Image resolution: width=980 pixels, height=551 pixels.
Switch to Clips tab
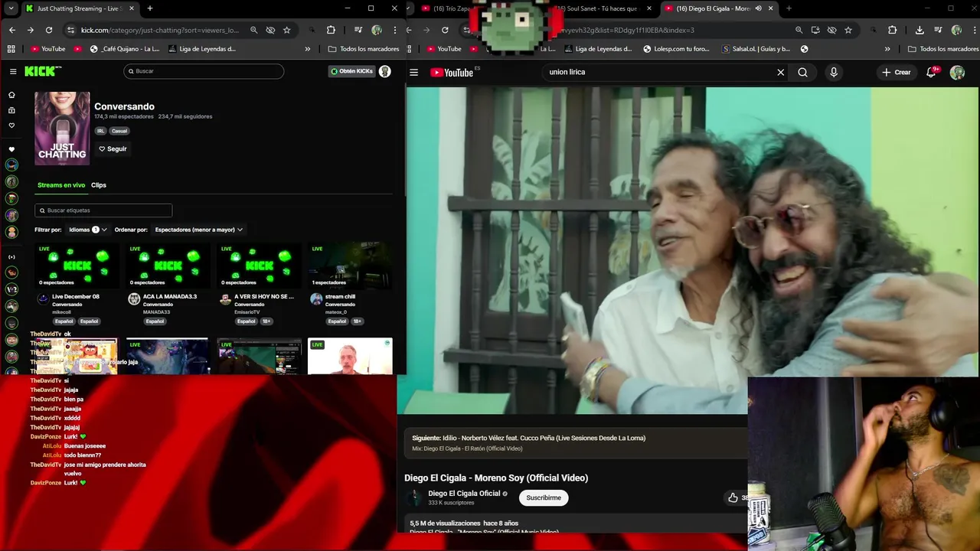pos(99,185)
